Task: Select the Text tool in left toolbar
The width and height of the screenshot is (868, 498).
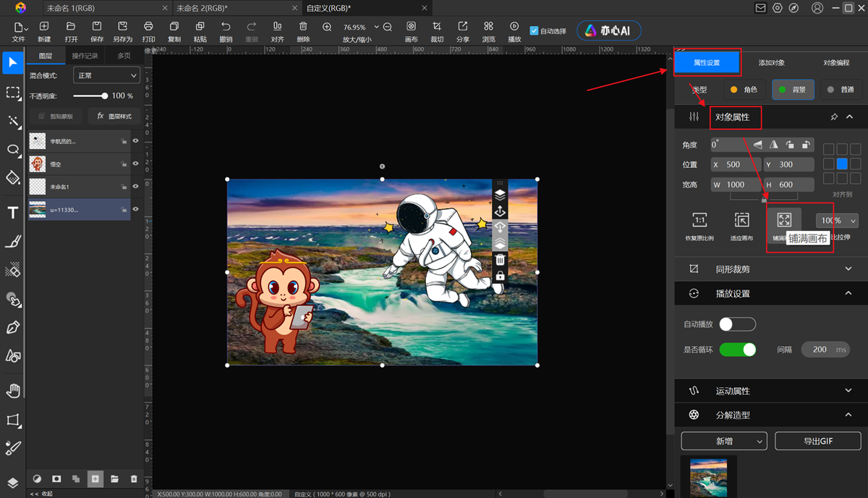Action: pos(12,212)
